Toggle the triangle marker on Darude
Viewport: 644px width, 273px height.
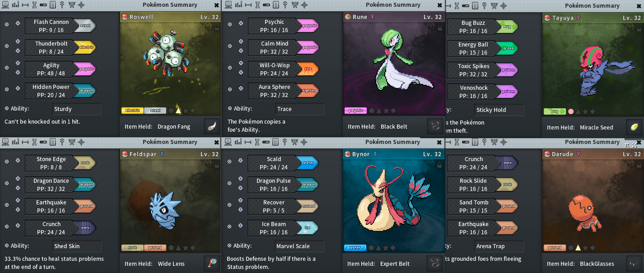coord(578,247)
